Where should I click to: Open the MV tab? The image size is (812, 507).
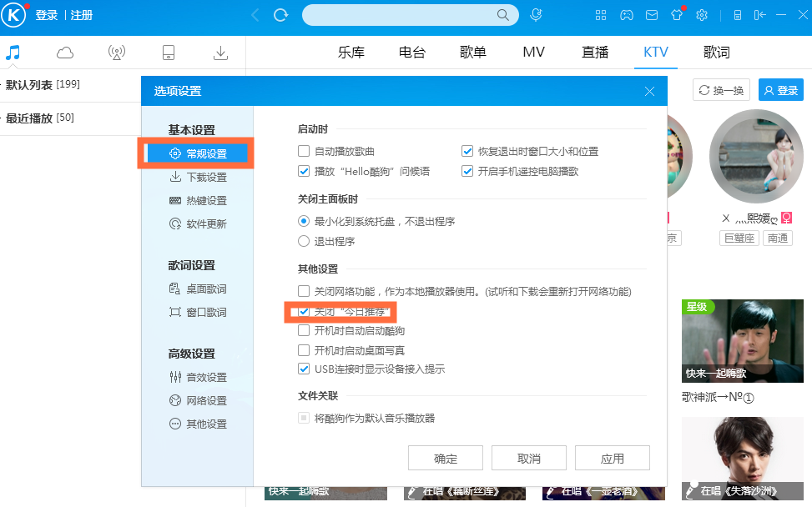(x=533, y=52)
